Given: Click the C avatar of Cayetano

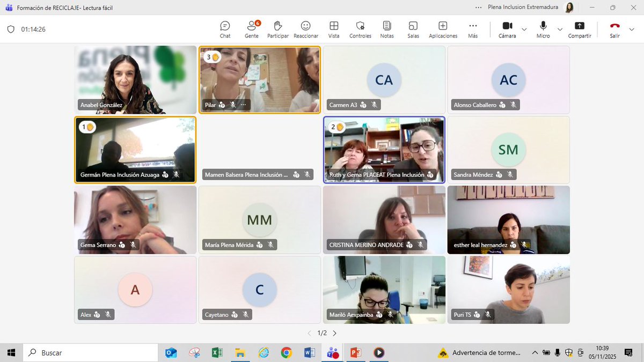Looking at the screenshot, I should [x=260, y=290].
